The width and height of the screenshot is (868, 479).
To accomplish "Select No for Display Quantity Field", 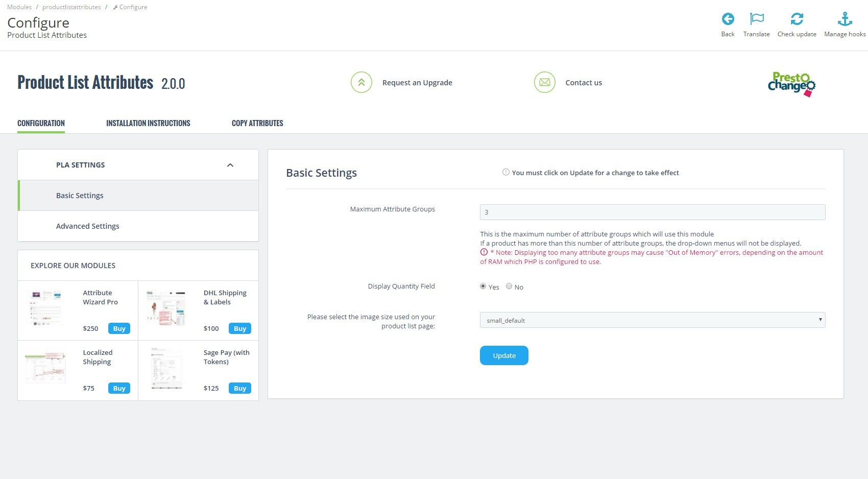I will point(509,286).
